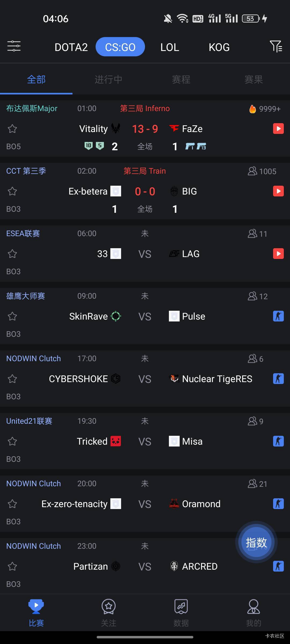Open the 布达佩斯Major tournament link

(32, 108)
